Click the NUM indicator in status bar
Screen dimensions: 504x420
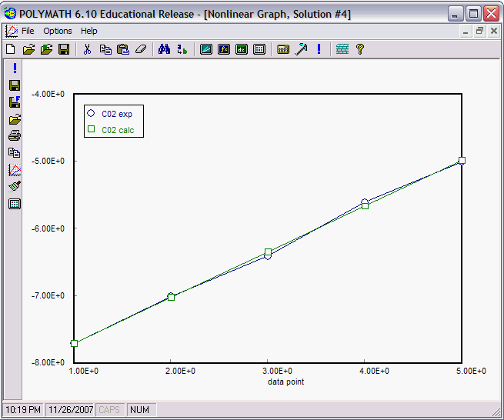[x=139, y=410]
